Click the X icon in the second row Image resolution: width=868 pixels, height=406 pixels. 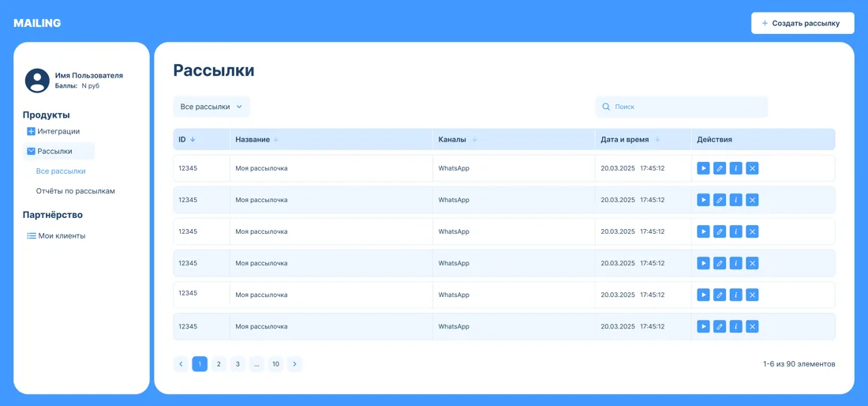[752, 200]
